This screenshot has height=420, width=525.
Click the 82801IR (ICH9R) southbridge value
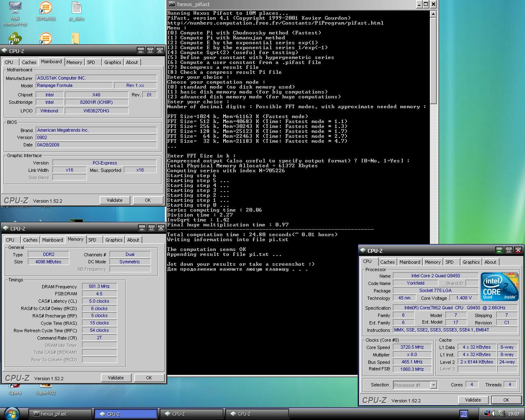[96, 102]
